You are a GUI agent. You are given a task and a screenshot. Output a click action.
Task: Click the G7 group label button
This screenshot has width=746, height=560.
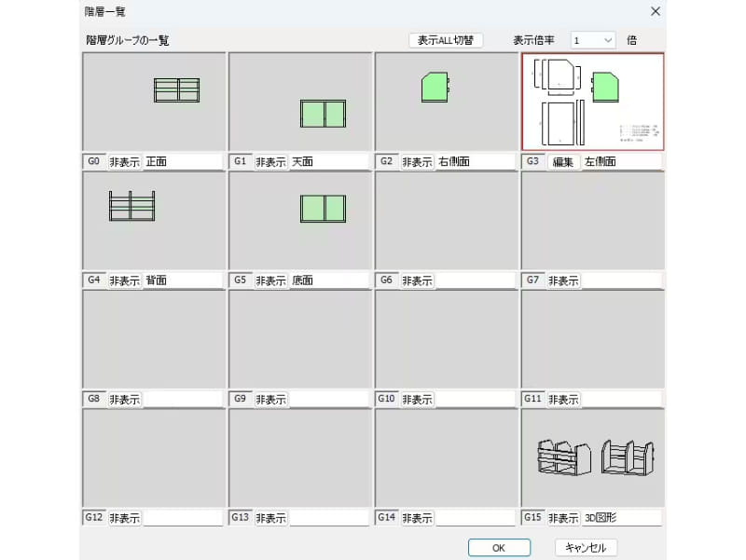point(533,280)
